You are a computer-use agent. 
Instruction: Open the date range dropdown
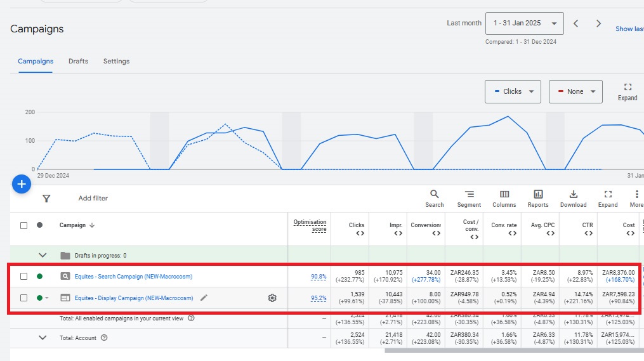click(524, 23)
